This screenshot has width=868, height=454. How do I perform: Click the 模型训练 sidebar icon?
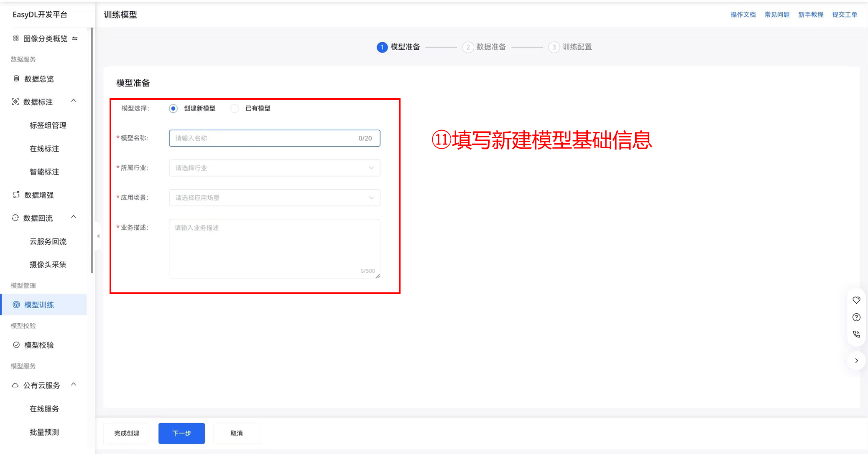click(x=16, y=305)
